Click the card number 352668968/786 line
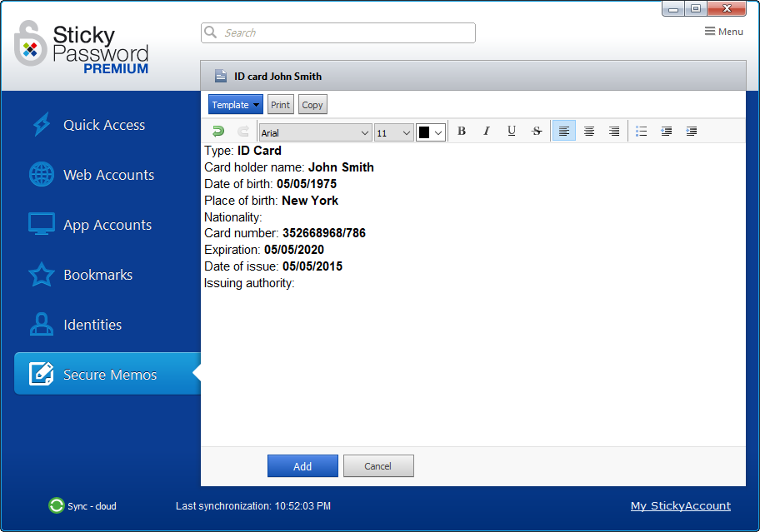 285,233
